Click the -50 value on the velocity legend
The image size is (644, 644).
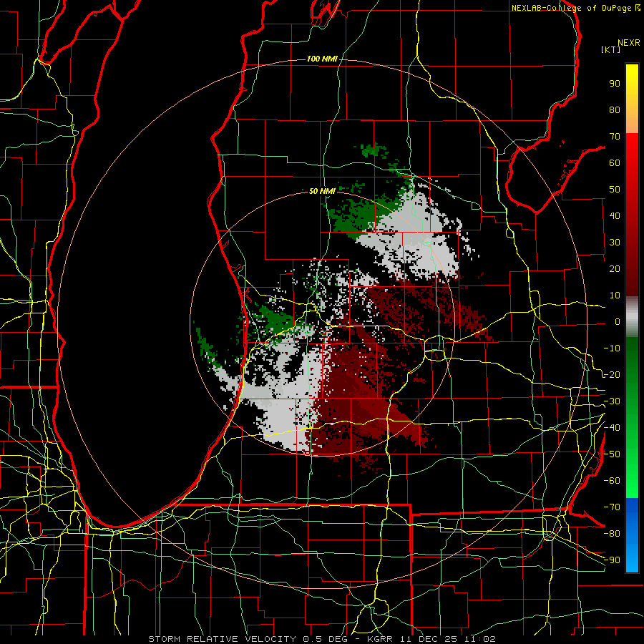(x=612, y=454)
